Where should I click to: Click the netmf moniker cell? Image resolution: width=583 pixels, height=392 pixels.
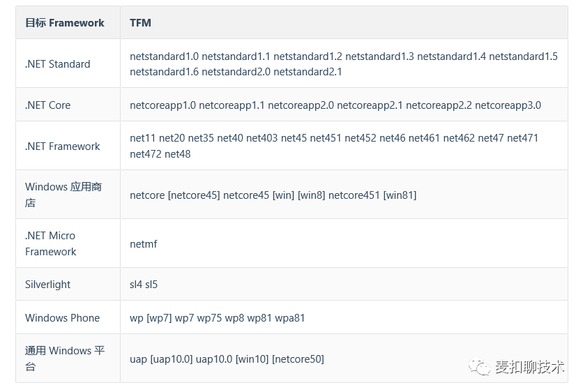(144, 244)
